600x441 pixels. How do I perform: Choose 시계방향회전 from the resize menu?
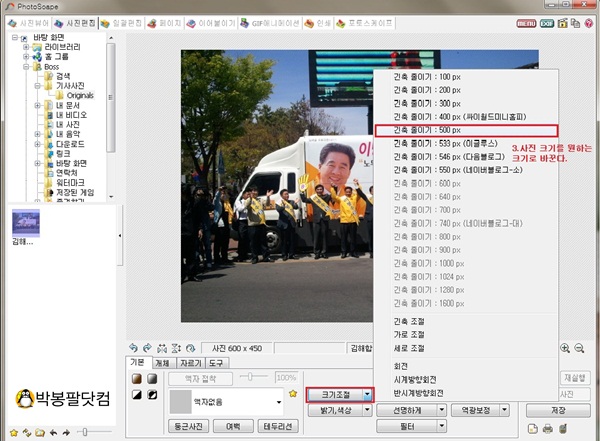(410, 379)
